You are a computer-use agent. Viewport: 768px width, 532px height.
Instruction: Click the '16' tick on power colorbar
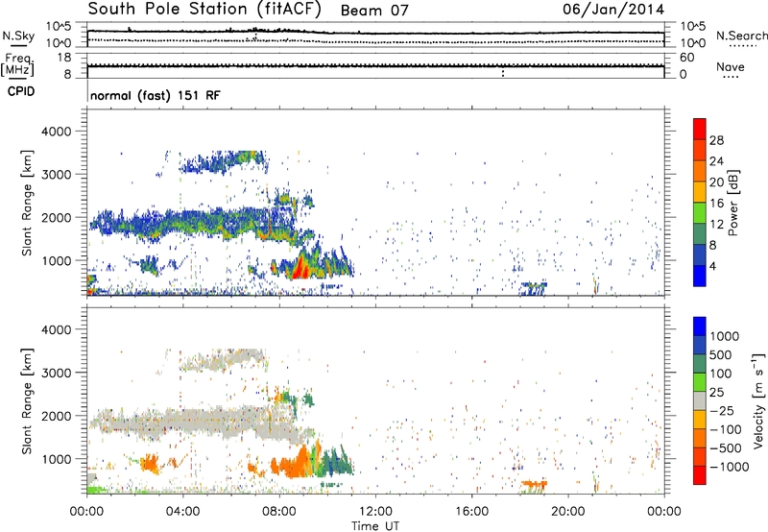coord(716,204)
